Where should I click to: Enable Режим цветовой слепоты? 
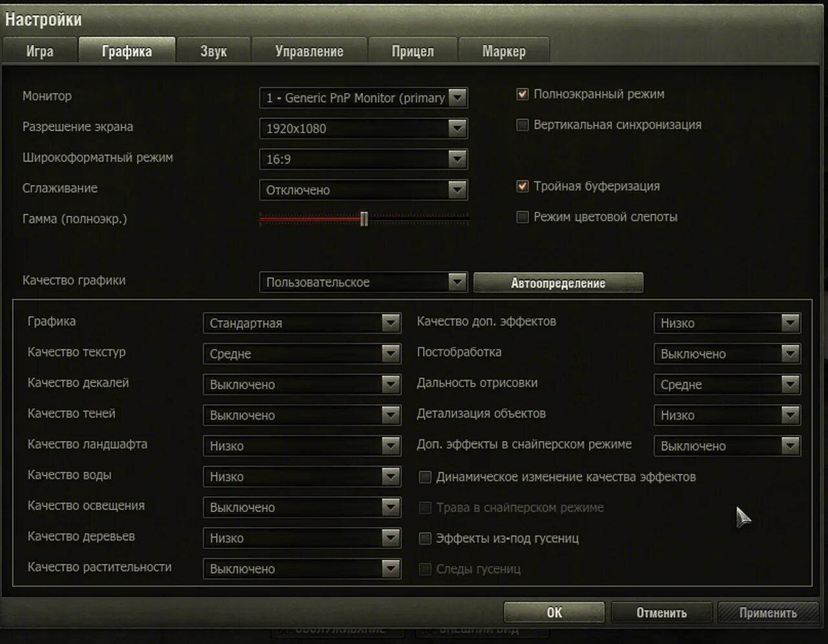pos(523,217)
